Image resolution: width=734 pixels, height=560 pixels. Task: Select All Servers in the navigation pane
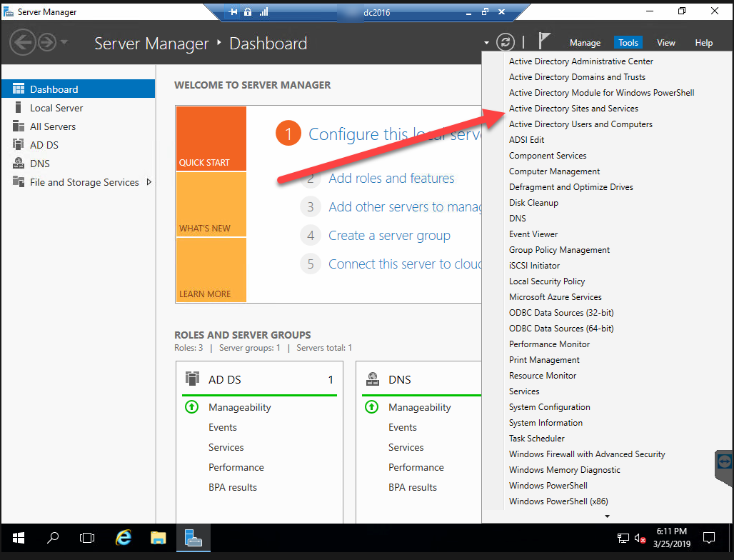pyautogui.click(x=78, y=126)
